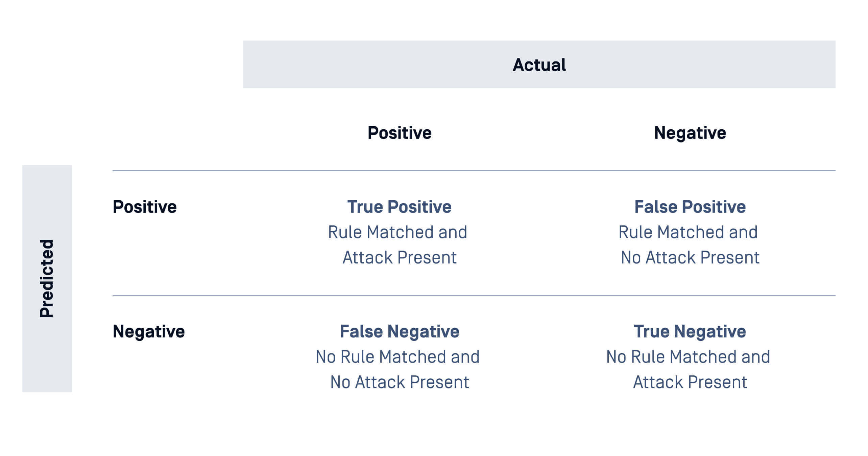868x456 pixels.
Task: Click the "True Negative" cell heading
Action: coord(690,331)
